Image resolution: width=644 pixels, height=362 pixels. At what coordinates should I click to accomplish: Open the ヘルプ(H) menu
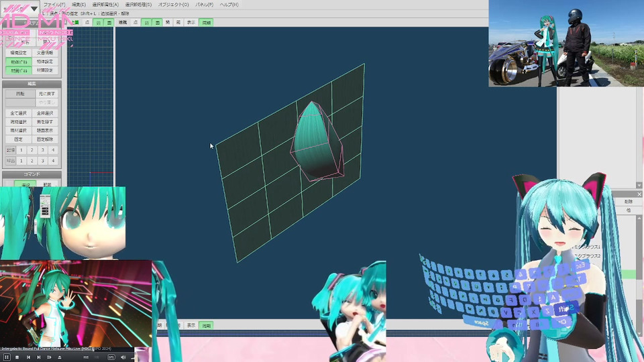point(229,5)
